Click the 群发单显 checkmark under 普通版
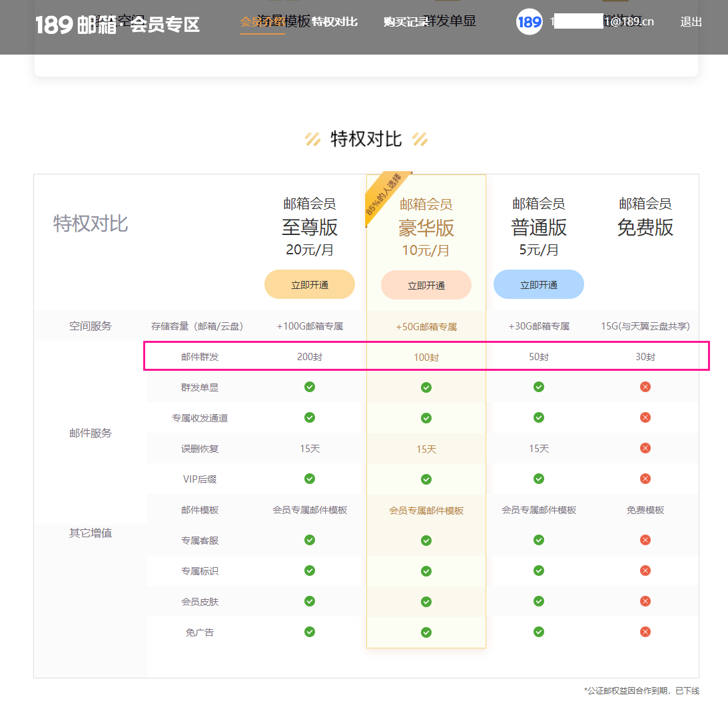 point(539,387)
